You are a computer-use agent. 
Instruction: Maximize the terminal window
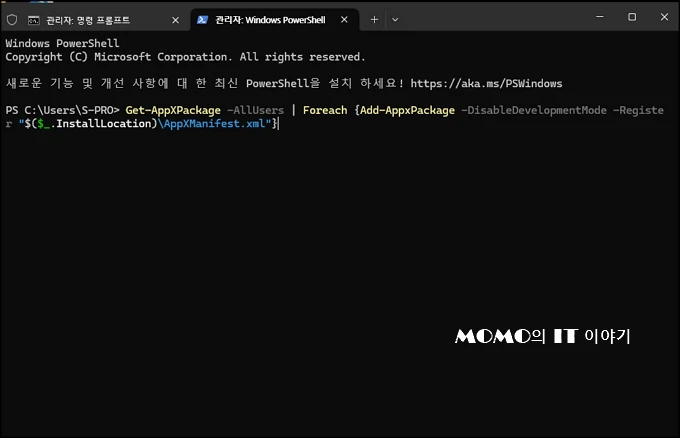coord(632,16)
